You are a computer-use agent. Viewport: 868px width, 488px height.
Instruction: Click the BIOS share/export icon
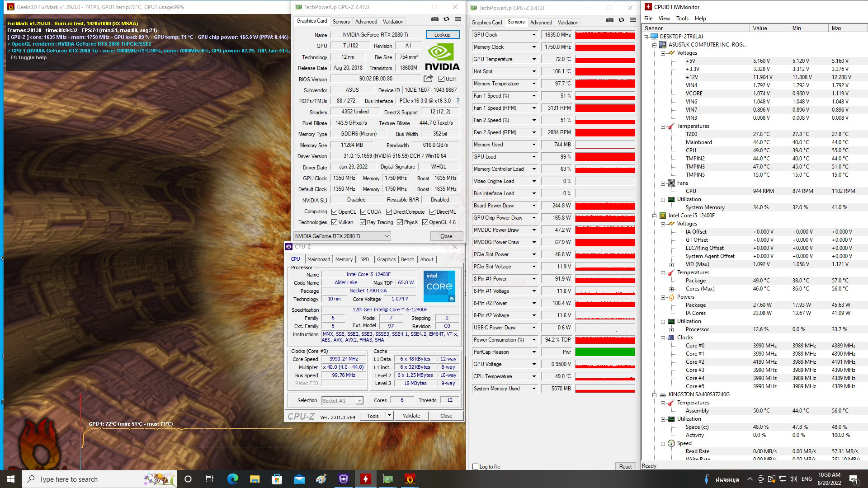[428, 79]
